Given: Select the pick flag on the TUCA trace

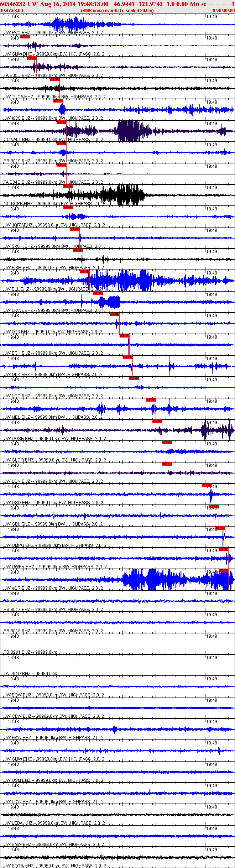Looking at the screenshot, I should (x=54, y=79).
